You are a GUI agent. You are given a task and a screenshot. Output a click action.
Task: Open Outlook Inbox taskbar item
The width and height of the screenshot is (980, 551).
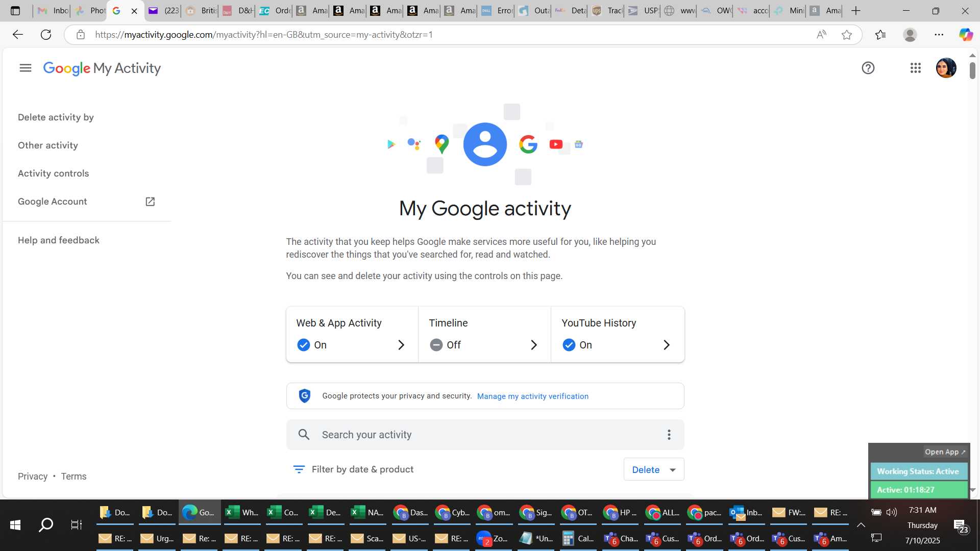click(x=746, y=512)
